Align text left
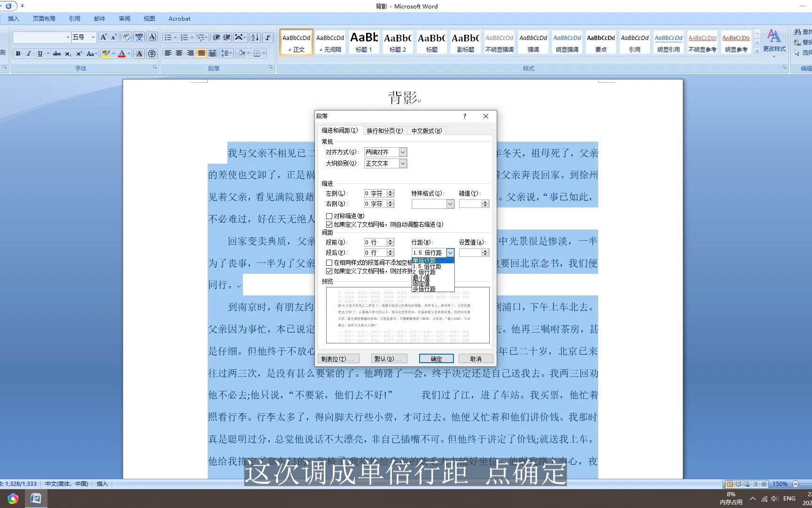This screenshot has width=812, height=508. 168,53
